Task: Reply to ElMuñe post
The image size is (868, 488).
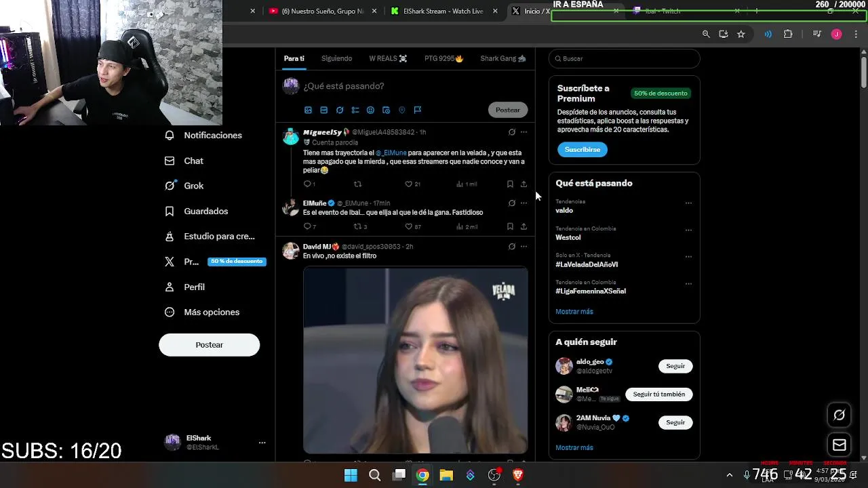Action: click(x=309, y=226)
